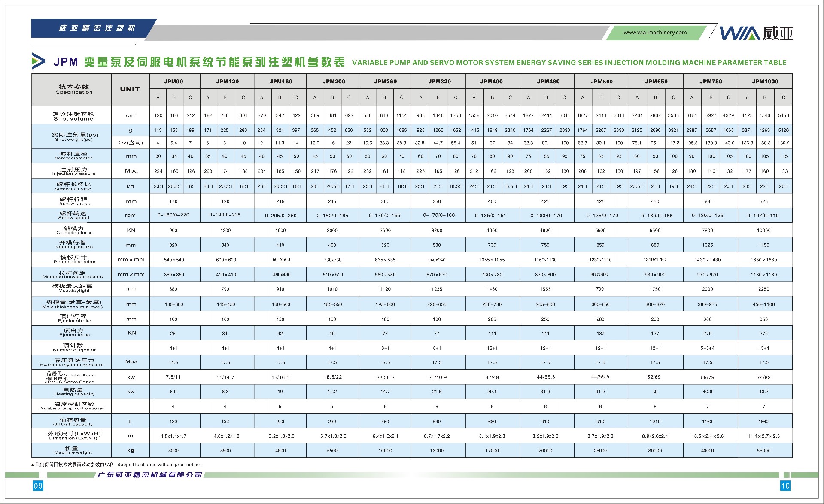Click the Machine weight row label
Viewport: 824px width, 504px height.
point(73,450)
